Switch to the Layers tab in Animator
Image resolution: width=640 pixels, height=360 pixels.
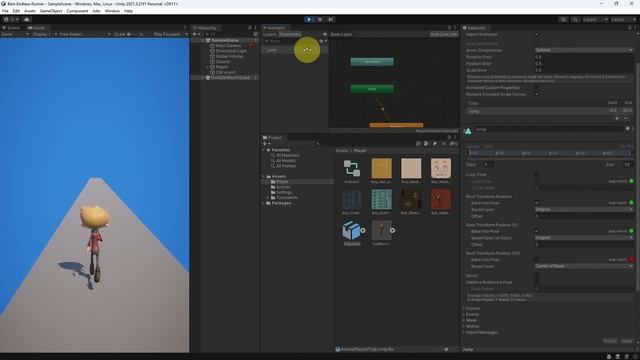coord(269,34)
